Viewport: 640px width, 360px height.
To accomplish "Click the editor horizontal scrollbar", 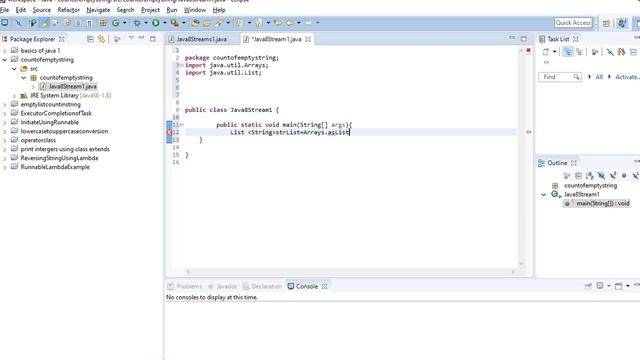I will coord(350,271).
